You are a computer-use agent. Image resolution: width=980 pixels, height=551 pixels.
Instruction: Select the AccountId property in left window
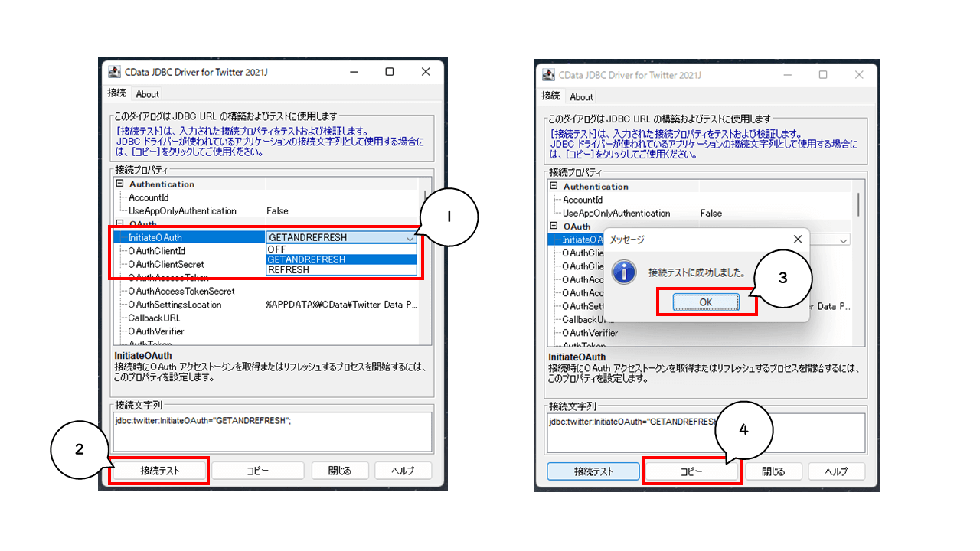149,197
